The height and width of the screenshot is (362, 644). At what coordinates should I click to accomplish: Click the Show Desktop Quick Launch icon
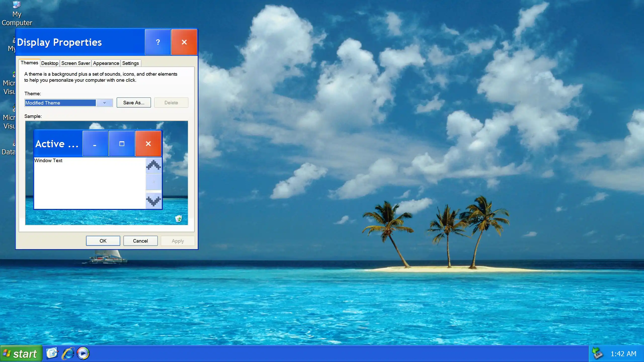tap(52, 353)
